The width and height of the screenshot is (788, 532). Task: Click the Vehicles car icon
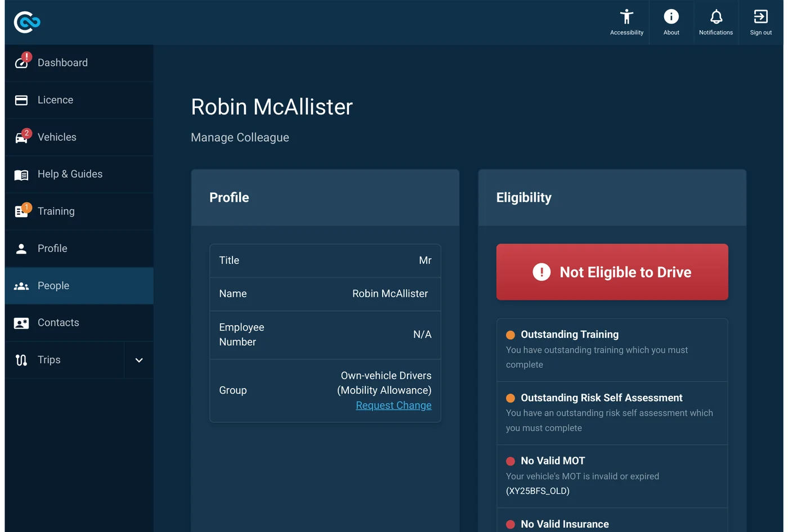[x=21, y=138]
